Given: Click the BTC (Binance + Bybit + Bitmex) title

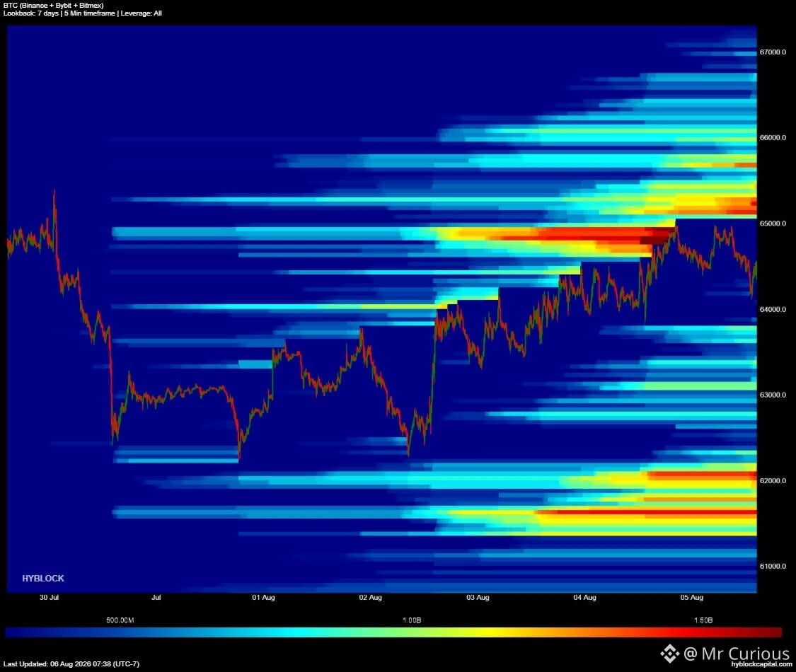Looking at the screenshot, I should [53, 5].
